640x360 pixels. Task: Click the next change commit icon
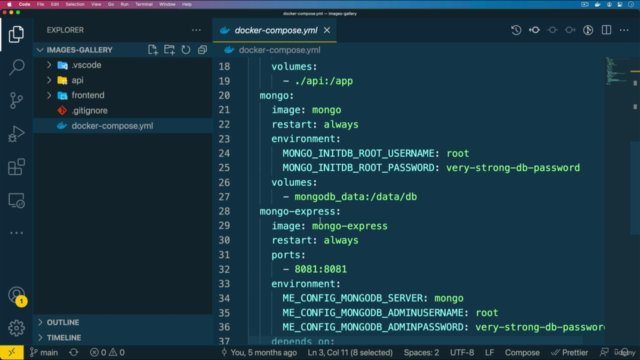click(570, 30)
